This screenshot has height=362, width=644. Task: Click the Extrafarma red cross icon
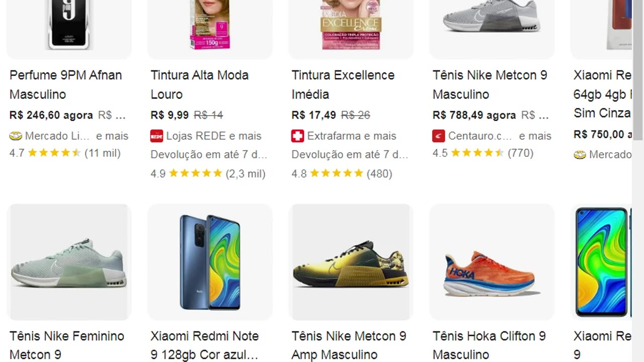click(297, 136)
